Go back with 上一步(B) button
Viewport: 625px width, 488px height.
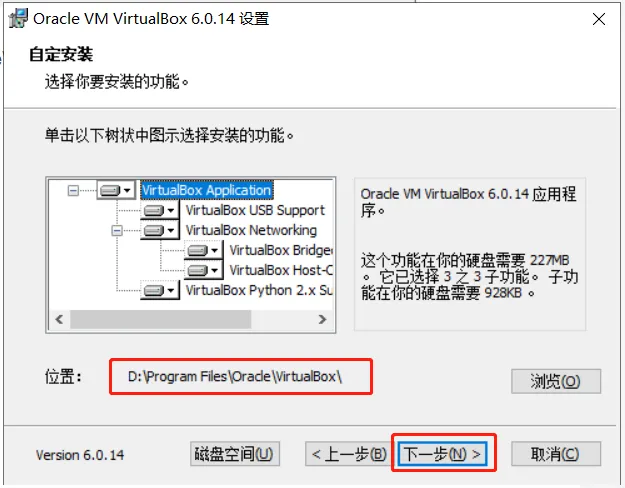350,454
